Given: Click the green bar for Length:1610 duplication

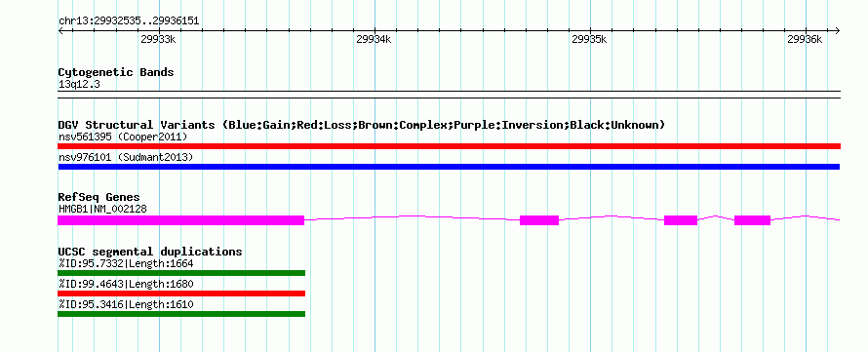Looking at the screenshot, I should pyautogui.click(x=181, y=314).
